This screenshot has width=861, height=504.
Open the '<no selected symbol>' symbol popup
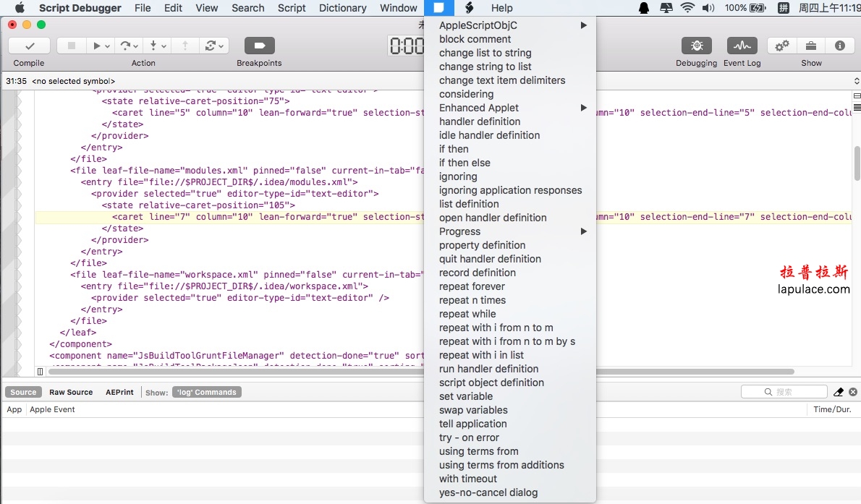click(74, 81)
